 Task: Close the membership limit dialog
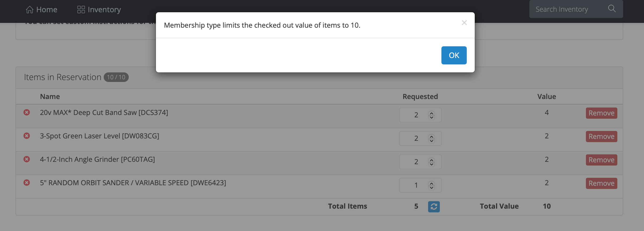click(x=464, y=23)
